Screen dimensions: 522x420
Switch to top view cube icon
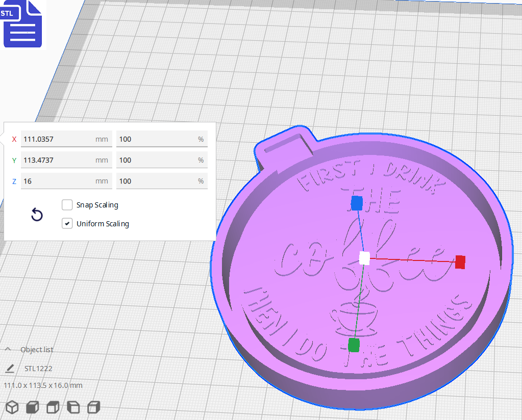click(x=52, y=407)
